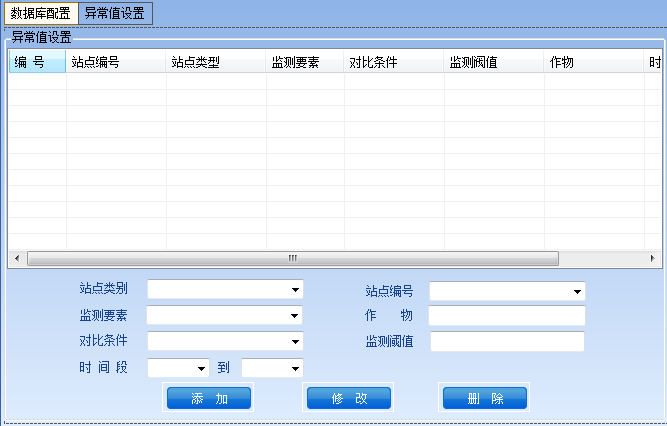This screenshot has height=426, width=667.
Task: Switch to the 数据库配置 tab
Action: [40, 14]
